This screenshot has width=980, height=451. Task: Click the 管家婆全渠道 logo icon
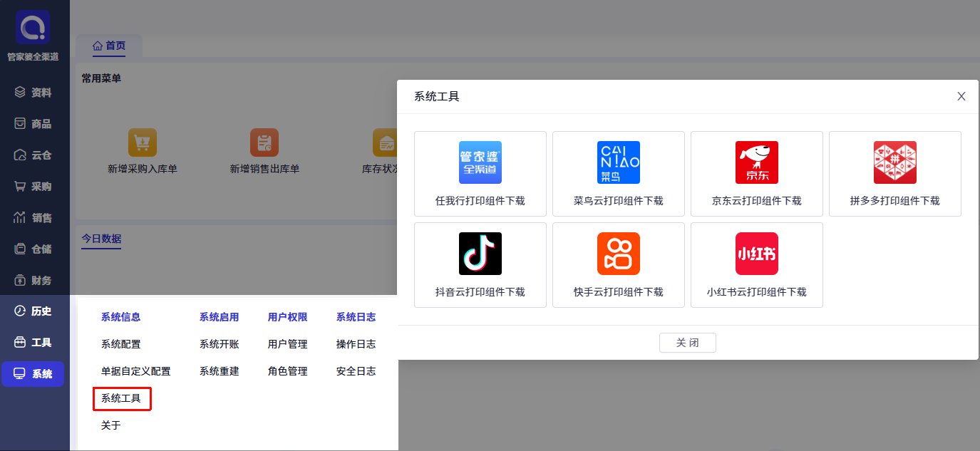pos(33,27)
